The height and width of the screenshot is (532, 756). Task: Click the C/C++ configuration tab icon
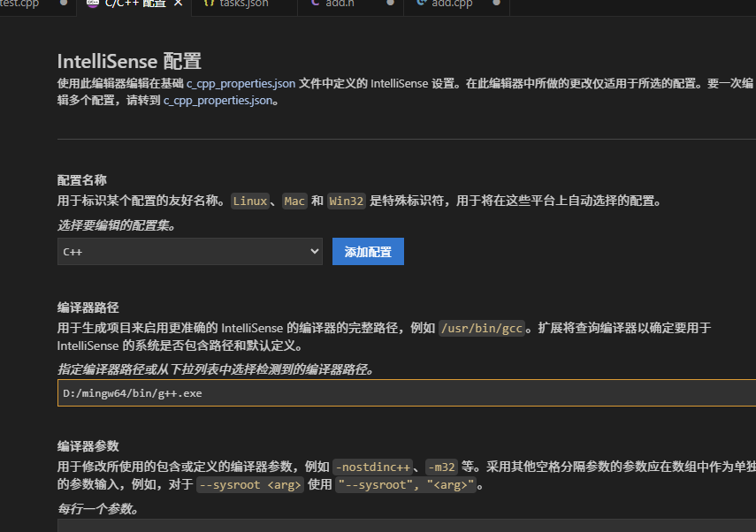(93, 4)
